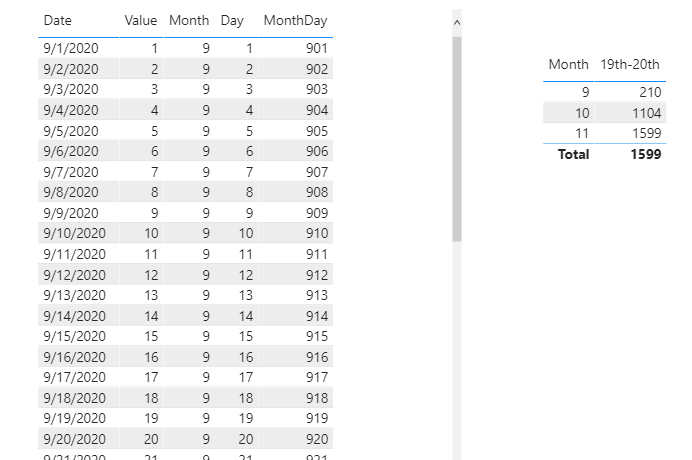
Task: Click the 19th-20th value 1104
Action: click(647, 113)
